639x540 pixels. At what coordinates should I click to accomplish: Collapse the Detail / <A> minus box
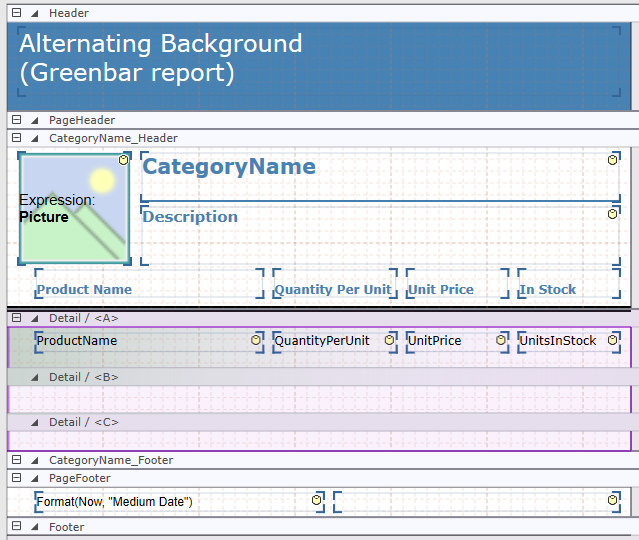click(x=16, y=318)
